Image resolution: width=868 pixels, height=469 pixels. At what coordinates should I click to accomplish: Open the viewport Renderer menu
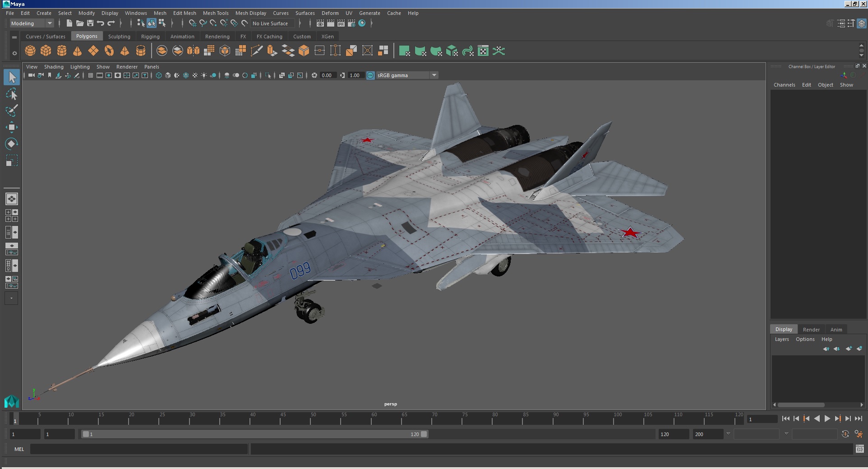[127, 67]
